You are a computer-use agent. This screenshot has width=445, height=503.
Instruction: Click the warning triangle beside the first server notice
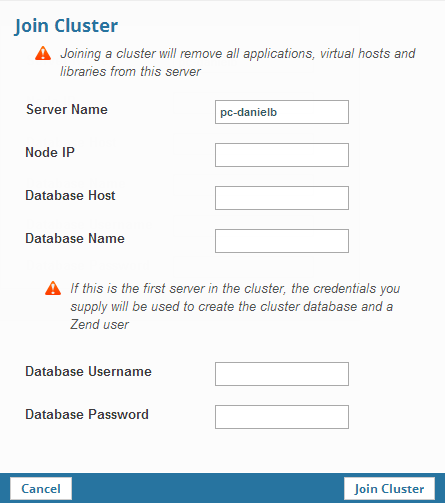point(53,289)
